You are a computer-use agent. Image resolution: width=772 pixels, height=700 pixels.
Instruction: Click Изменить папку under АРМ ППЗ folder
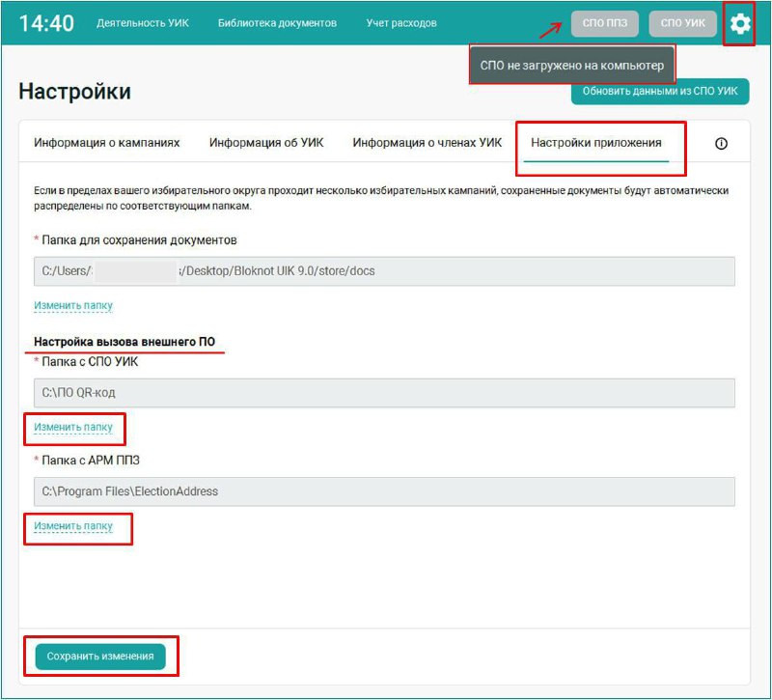pyautogui.click(x=73, y=526)
